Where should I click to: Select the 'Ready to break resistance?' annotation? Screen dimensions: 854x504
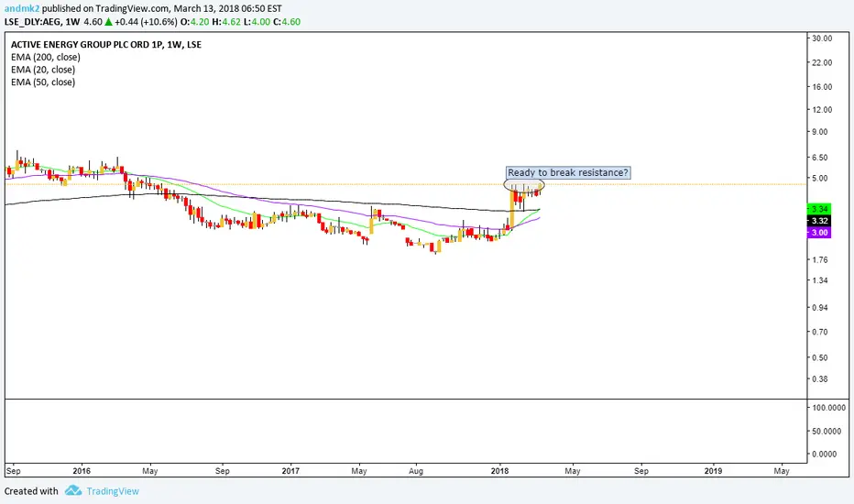[568, 172]
